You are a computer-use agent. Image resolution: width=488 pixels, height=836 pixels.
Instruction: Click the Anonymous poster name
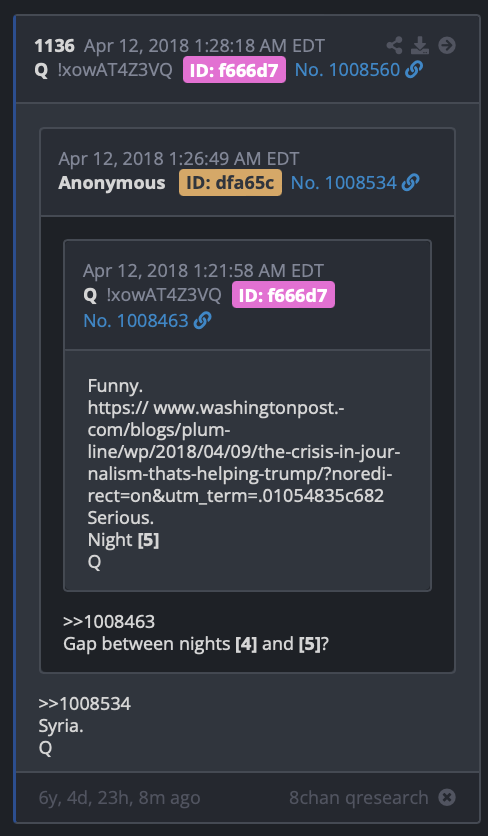tap(111, 183)
